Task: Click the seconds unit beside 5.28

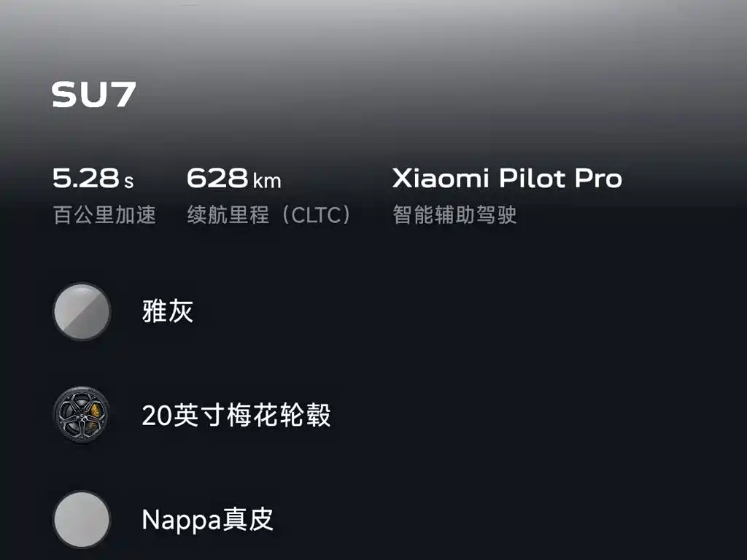Action: (129, 182)
